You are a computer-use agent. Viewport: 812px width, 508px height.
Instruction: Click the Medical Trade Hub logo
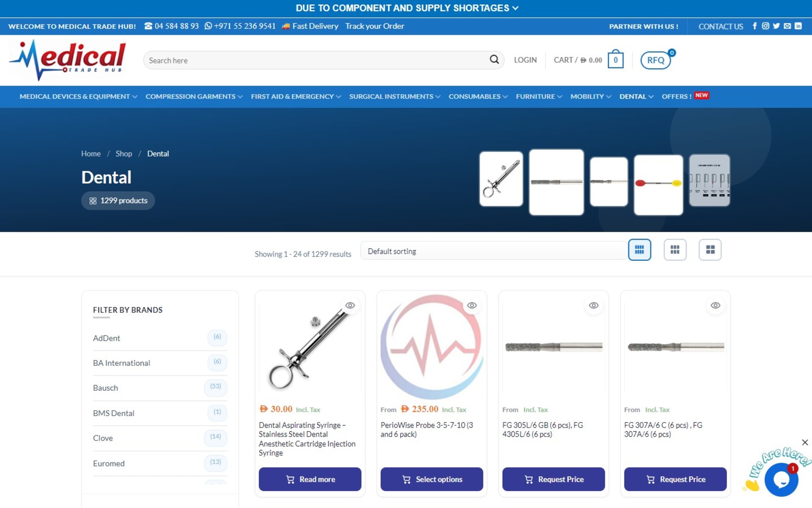(x=68, y=60)
